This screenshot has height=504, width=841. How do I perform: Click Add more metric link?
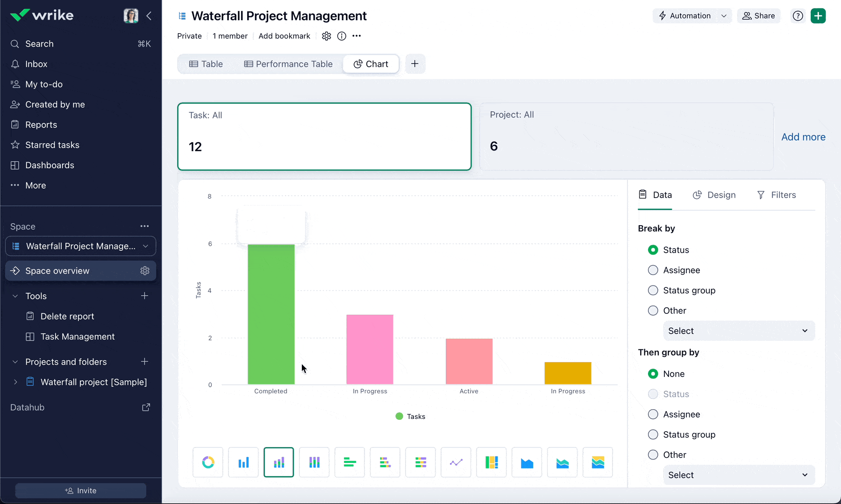(x=803, y=137)
